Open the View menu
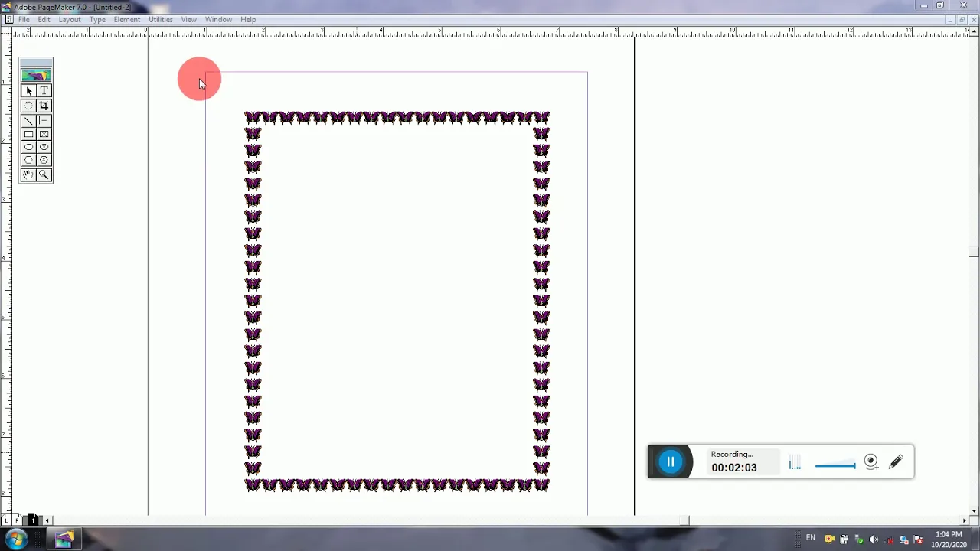980x551 pixels. coord(189,19)
